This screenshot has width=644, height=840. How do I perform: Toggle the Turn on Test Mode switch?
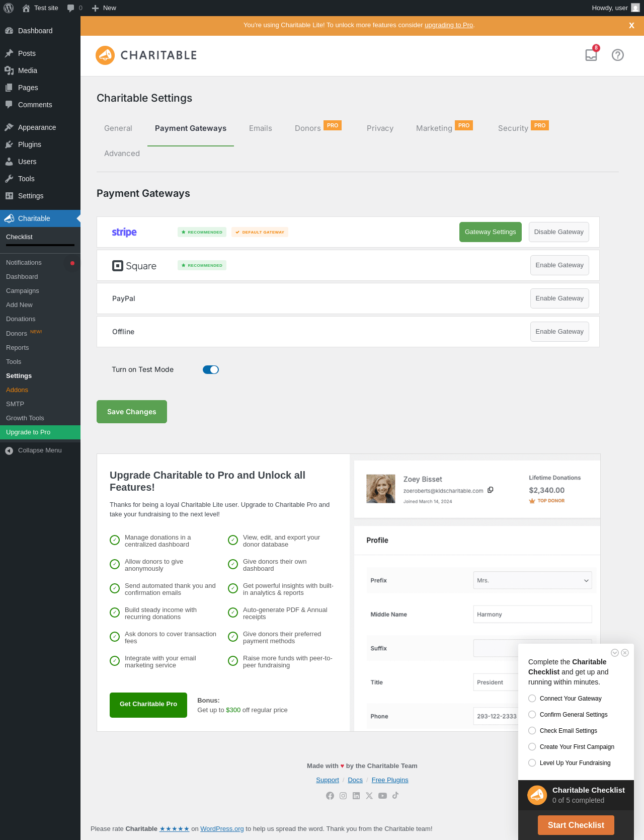[211, 370]
